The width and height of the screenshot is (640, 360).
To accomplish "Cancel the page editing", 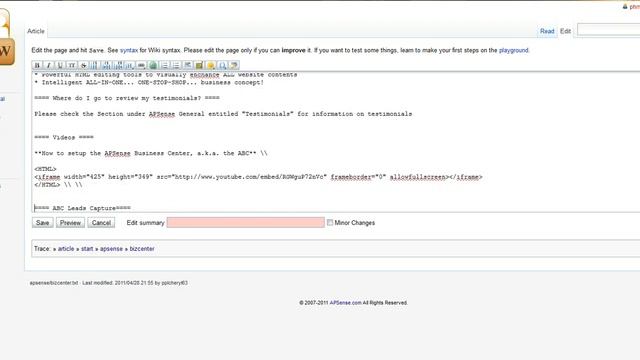I will (x=101, y=223).
